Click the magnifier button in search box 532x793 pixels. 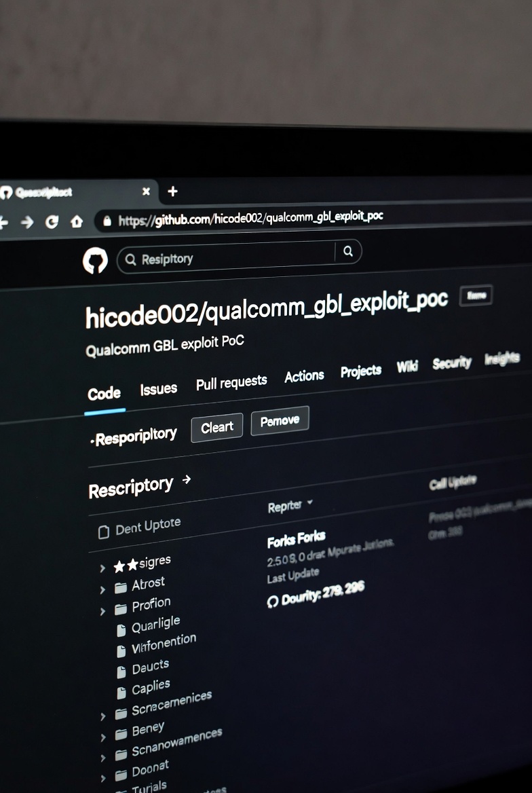pos(348,251)
